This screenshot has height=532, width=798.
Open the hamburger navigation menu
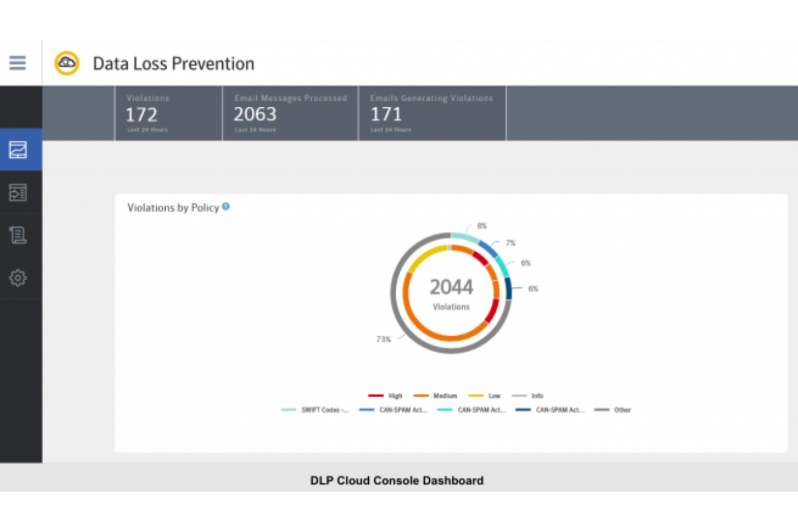pos(18,63)
